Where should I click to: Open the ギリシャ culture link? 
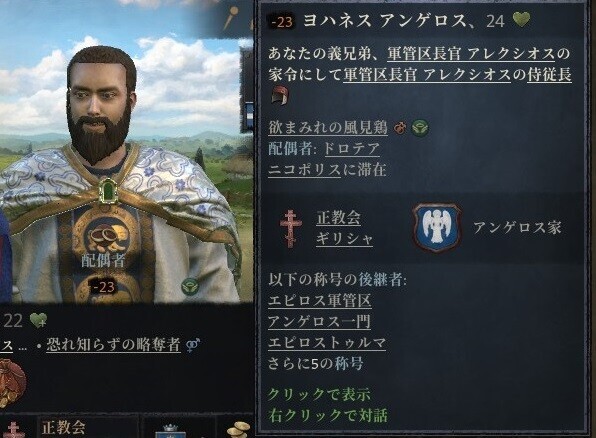344,239
